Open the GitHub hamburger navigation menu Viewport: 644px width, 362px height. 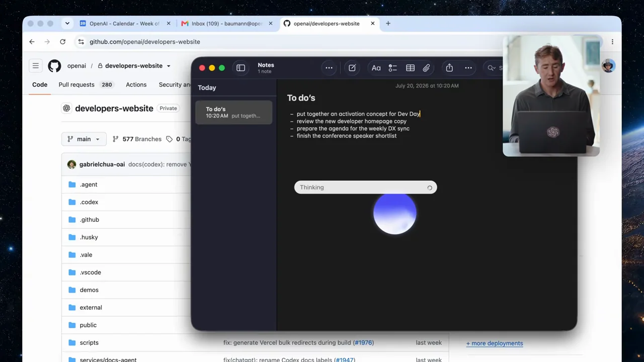(36, 66)
